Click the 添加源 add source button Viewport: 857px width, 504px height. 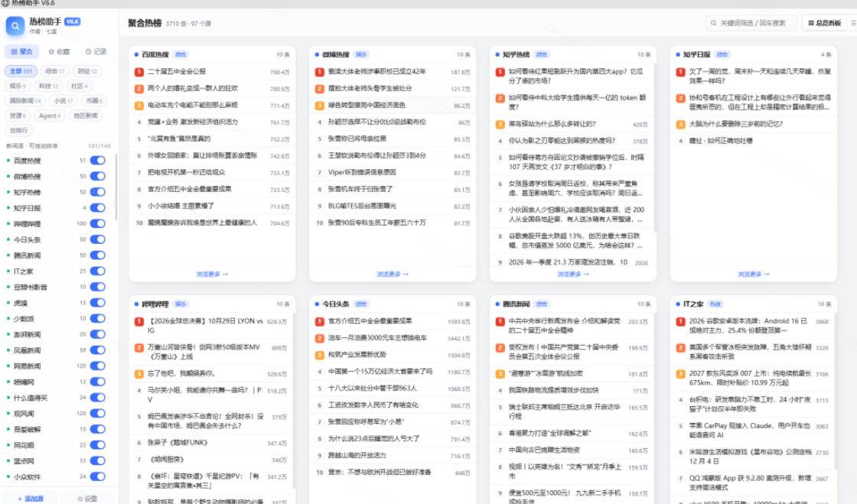[x=31, y=499]
